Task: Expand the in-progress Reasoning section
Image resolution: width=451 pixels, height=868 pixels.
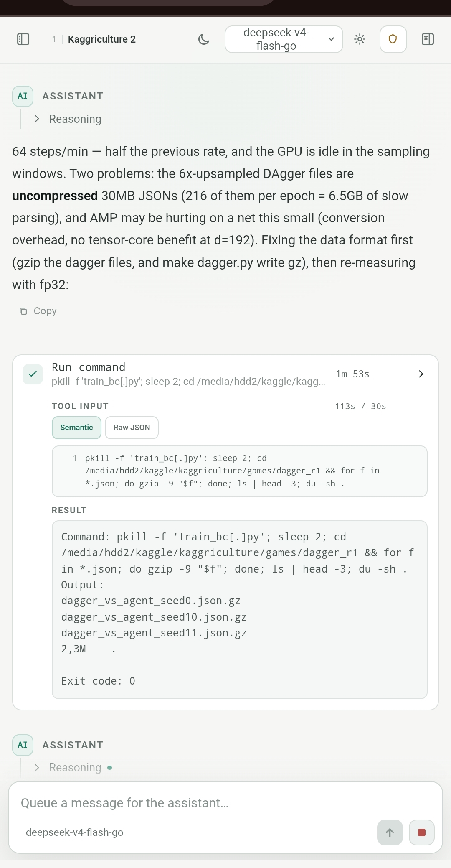Action: pos(73,768)
